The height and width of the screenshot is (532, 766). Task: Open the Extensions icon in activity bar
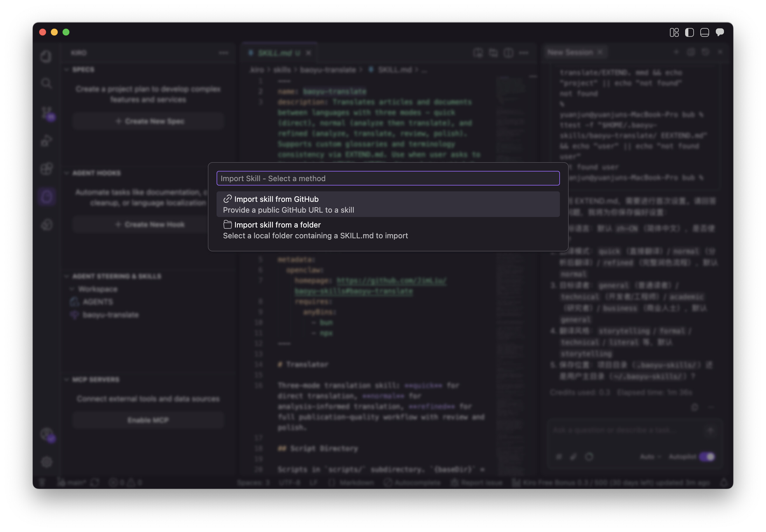coord(46,168)
